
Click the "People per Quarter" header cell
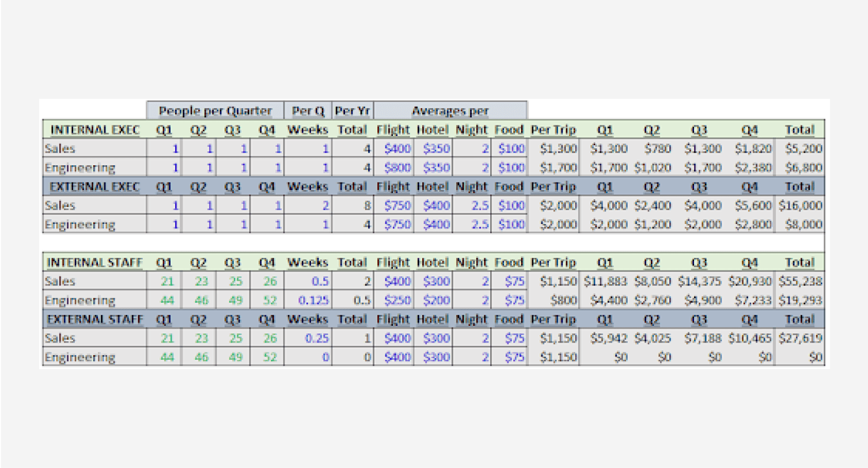point(215,111)
